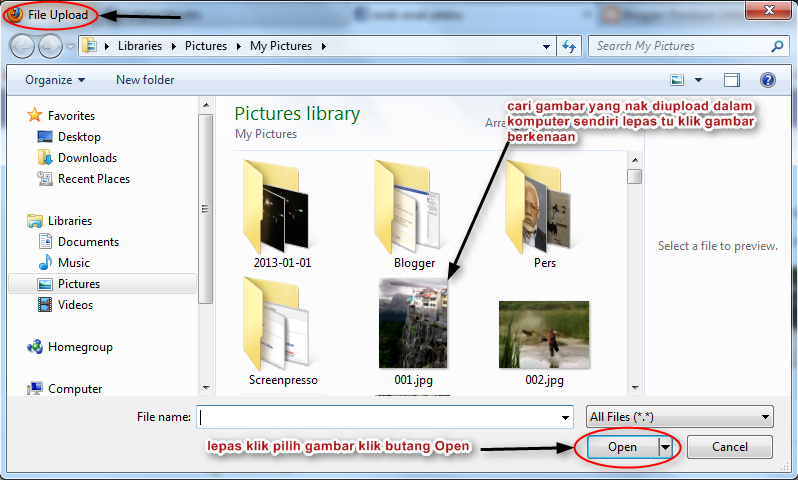Click the Cancel button
This screenshot has height=480, width=798.
coord(729,447)
